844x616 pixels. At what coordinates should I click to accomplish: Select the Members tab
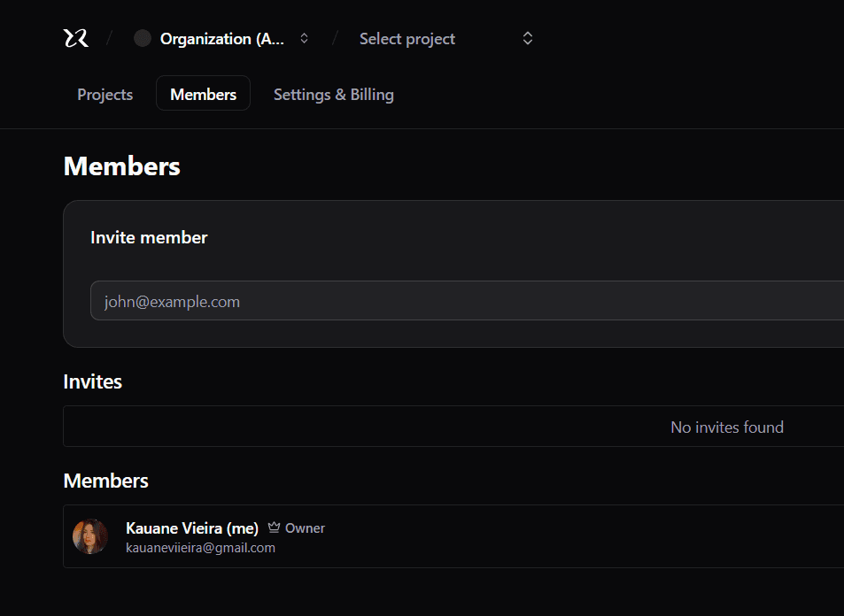[x=203, y=93]
